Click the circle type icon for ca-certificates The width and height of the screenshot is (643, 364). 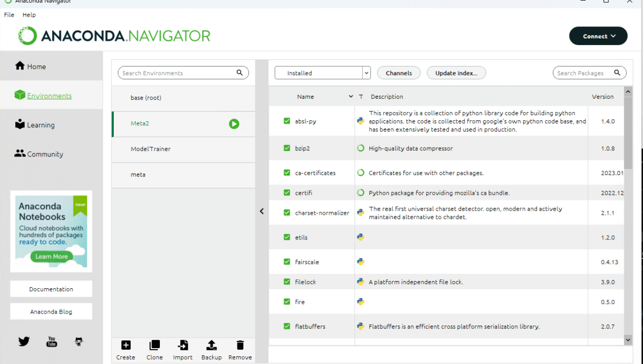(x=361, y=172)
